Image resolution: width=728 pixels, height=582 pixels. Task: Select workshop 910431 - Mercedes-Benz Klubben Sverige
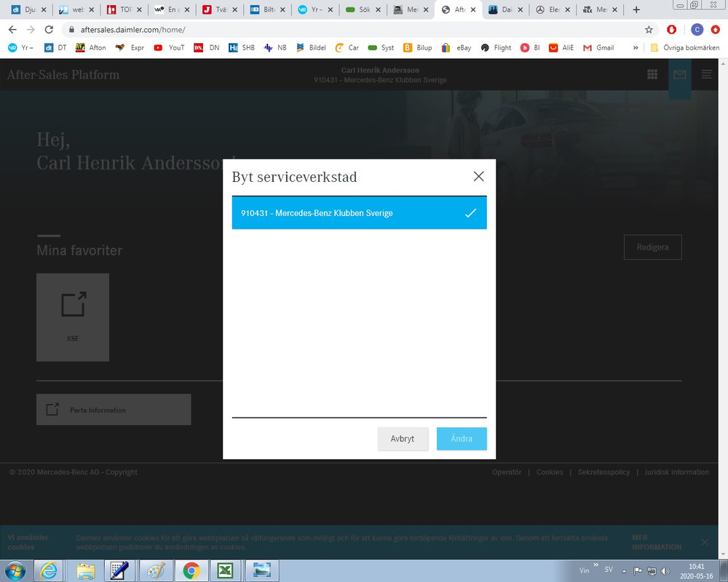tap(359, 213)
